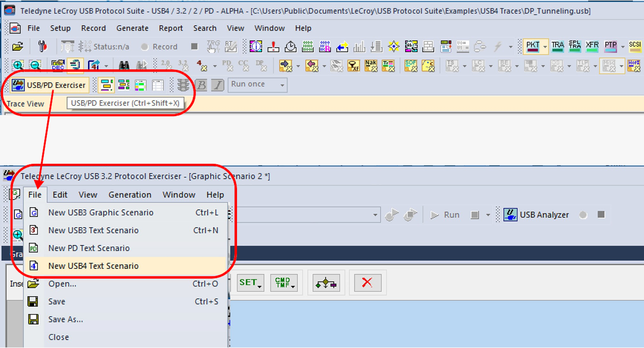Viewport: 644px width, 348px height.
Task: Toggle the PKT packet view button
Action: pyautogui.click(x=532, y=46)
